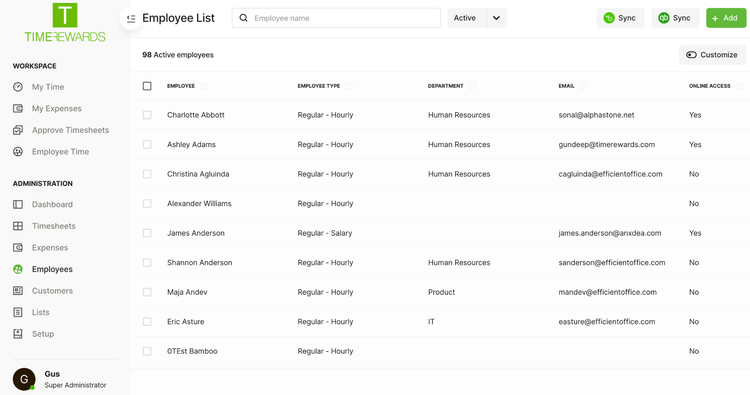Image resolution: width=750 pixels, height=395 pixels.
Task: Click the TimeRewards logo
Action: pos(65,22)
